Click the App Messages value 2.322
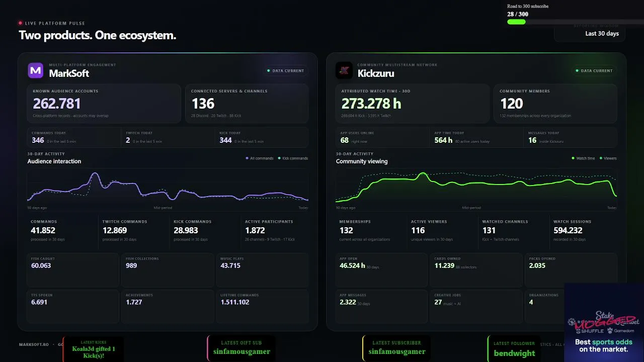 click(348, 302)
